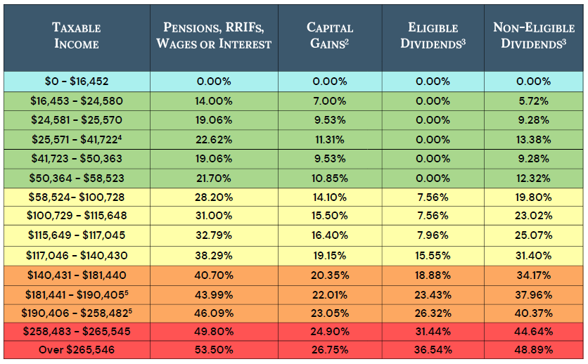Image resolution: width=588 pixels, height=364 pixels.
Task: Click the 48.89% non-eligible dividends cell
Action: point(533,349)
